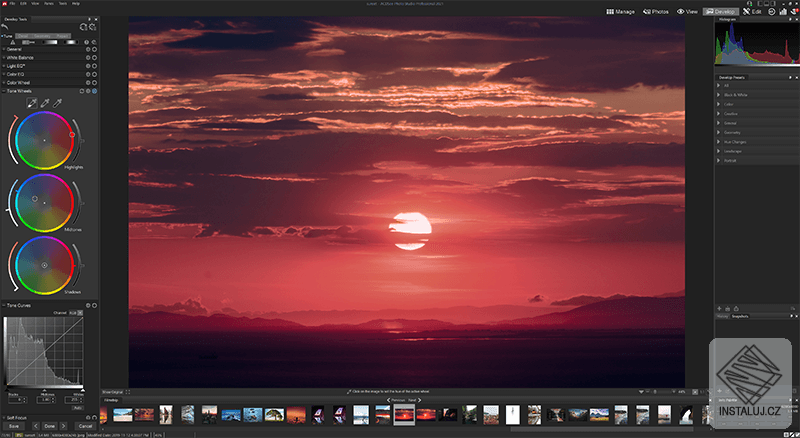Click the Highlights color wheel

[x=44, y=140]
